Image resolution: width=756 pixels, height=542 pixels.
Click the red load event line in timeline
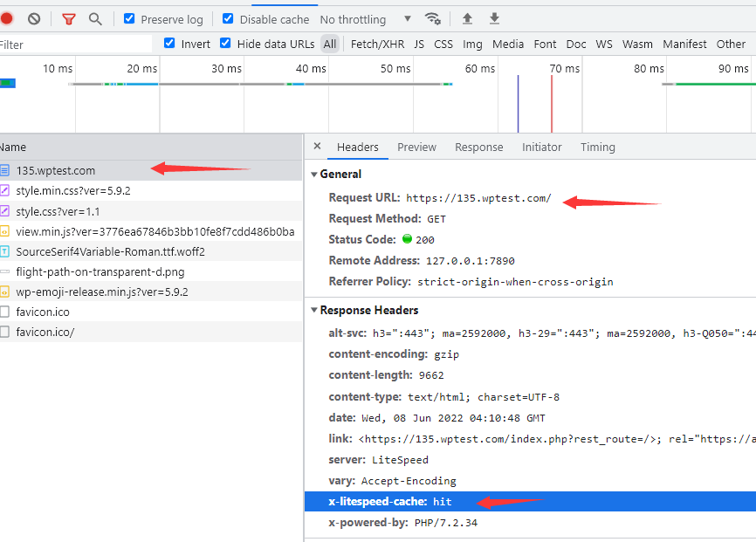click(552, 103)
